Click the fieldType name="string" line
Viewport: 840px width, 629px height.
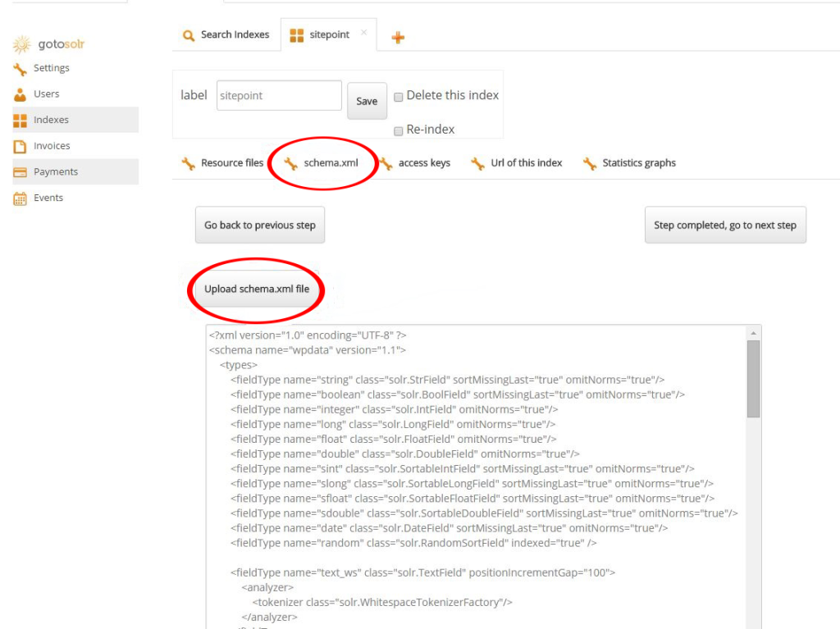pyautogui.click(x=447, y=380)
